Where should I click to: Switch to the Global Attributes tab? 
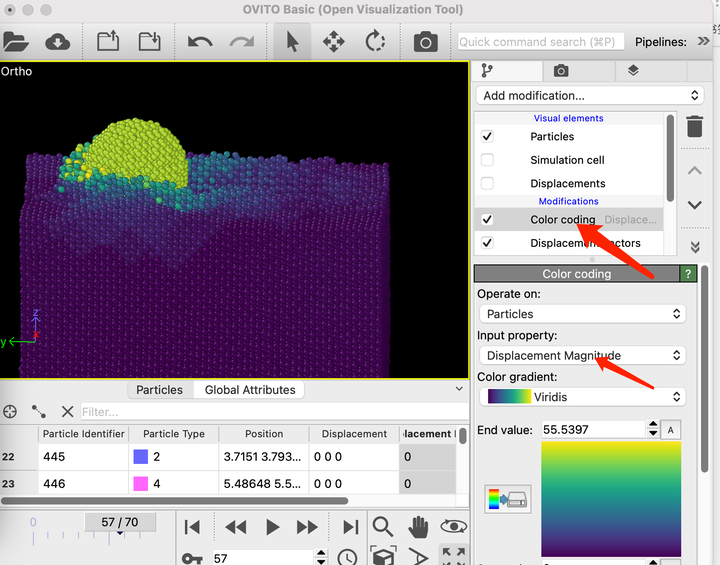(x=250, y=390)
